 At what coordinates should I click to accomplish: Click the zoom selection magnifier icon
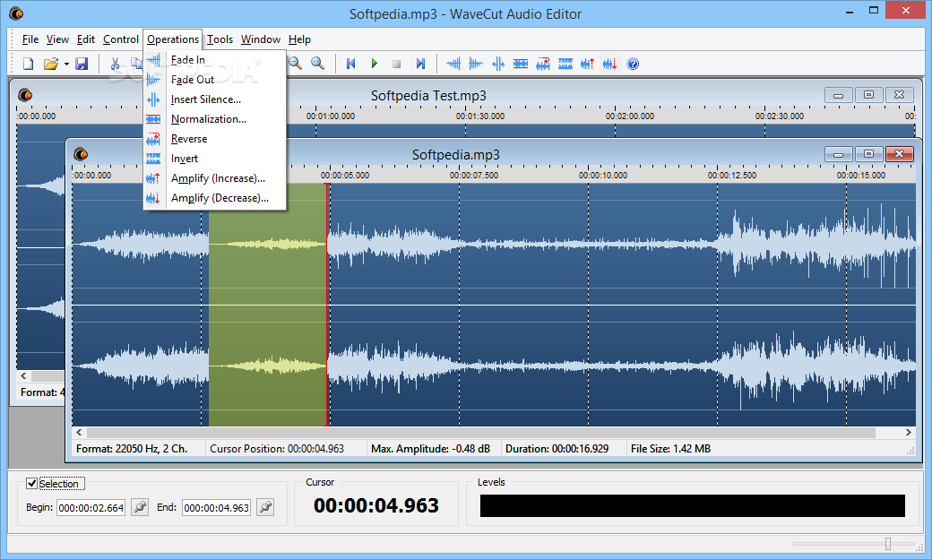[x=318, y=64]
